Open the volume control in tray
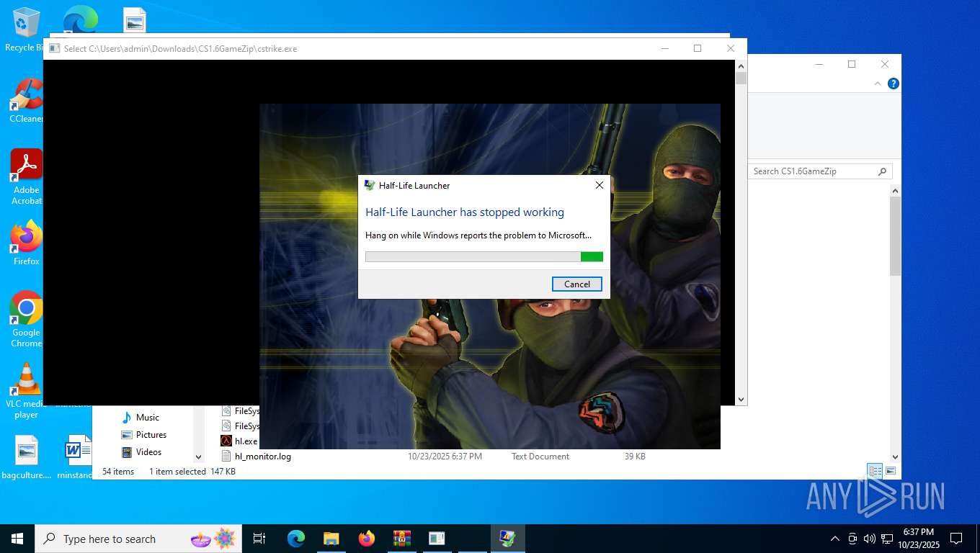 tap(869, 539)
